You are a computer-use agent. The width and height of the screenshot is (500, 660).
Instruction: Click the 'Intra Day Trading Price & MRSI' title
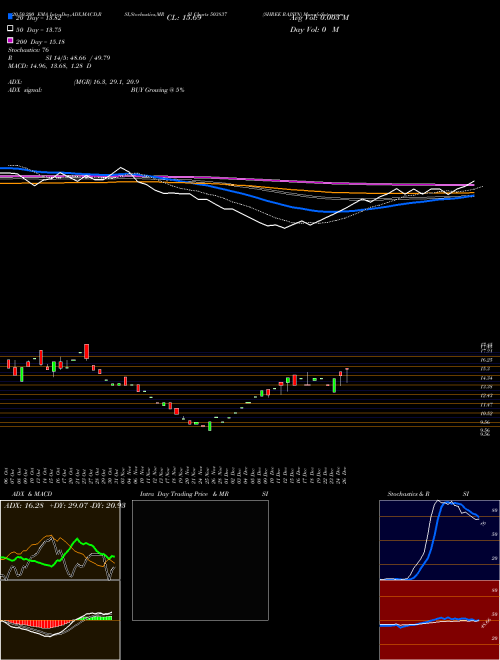coord(204,494)
